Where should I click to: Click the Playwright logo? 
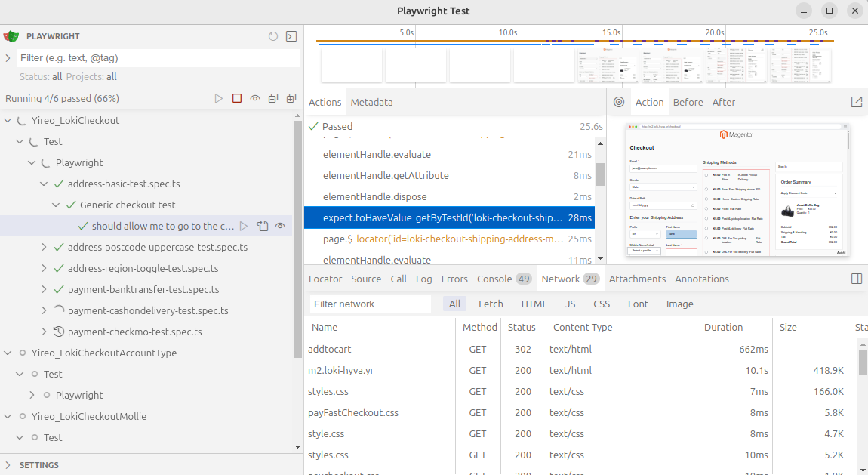tap(11, 36)
